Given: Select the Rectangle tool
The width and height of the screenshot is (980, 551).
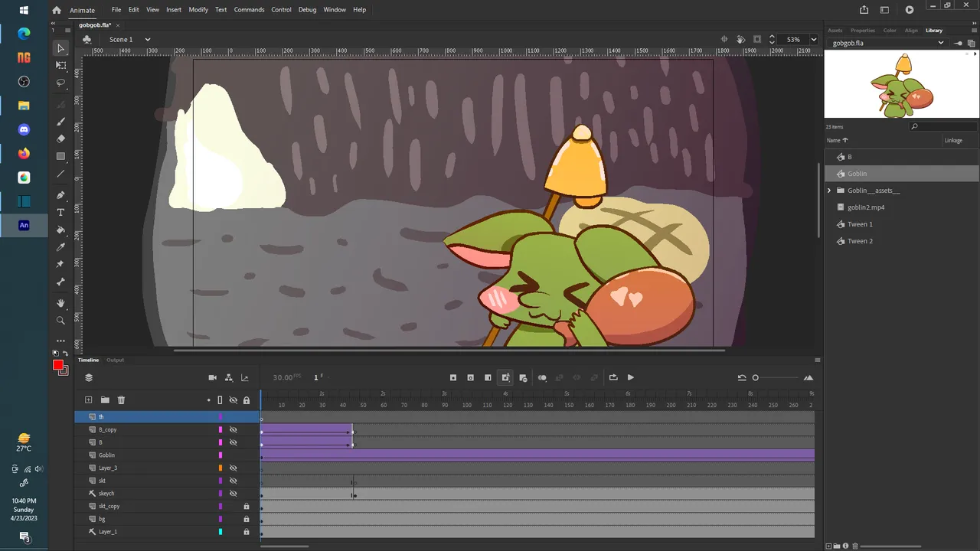Looking at the screenshot, I should 61,156.
